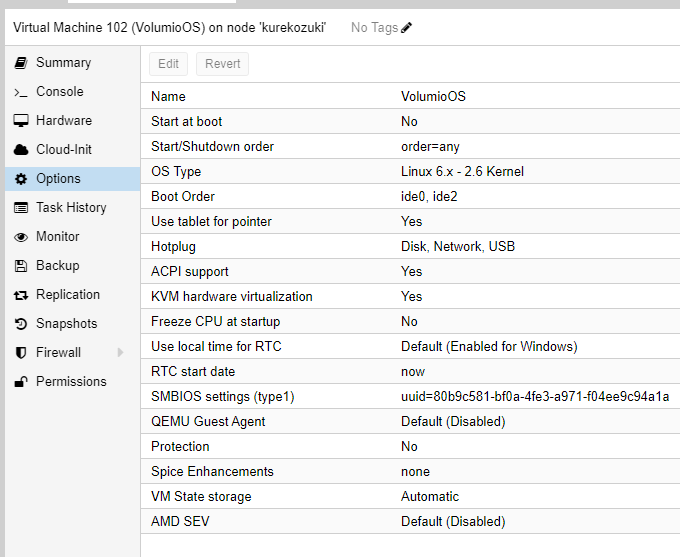Open the Firewall section

(58, 353)
